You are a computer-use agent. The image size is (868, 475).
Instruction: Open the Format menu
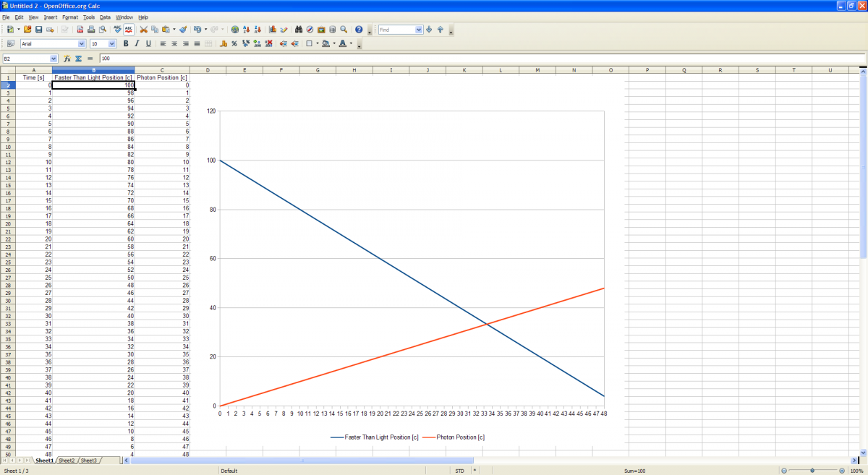point(69,17)
